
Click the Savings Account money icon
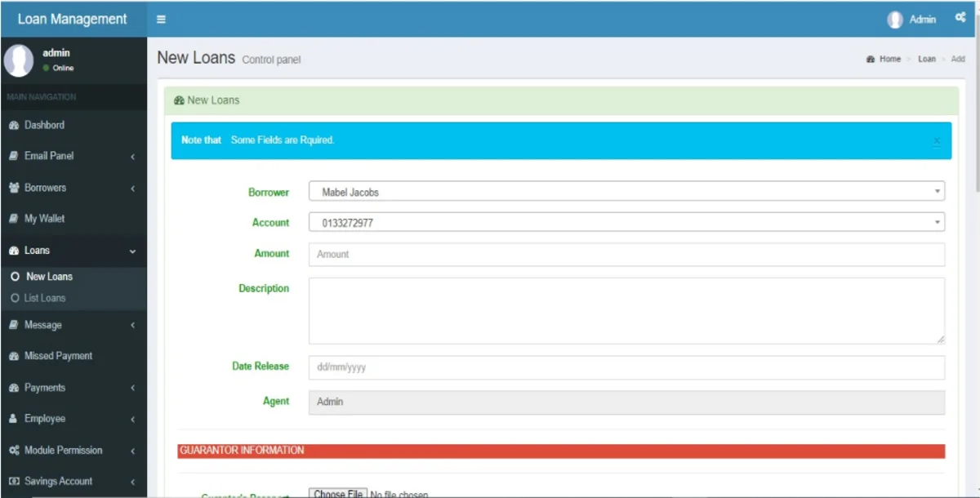[14, 482]
